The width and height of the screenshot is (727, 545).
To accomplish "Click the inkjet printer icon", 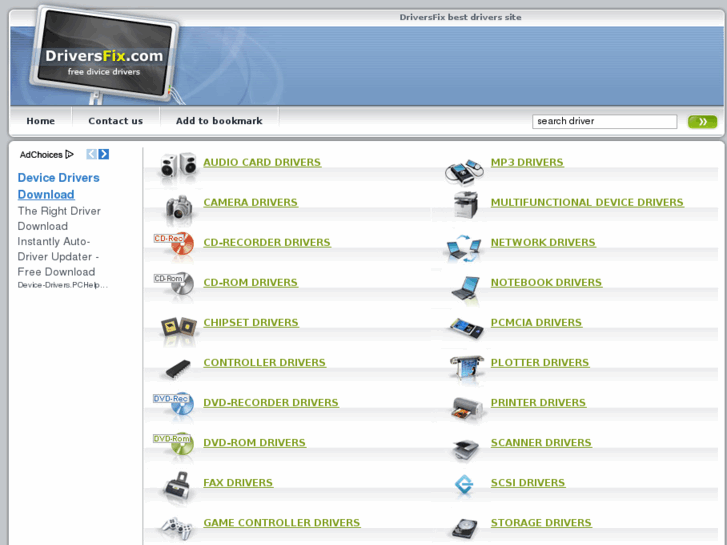I will coord(467,408).
